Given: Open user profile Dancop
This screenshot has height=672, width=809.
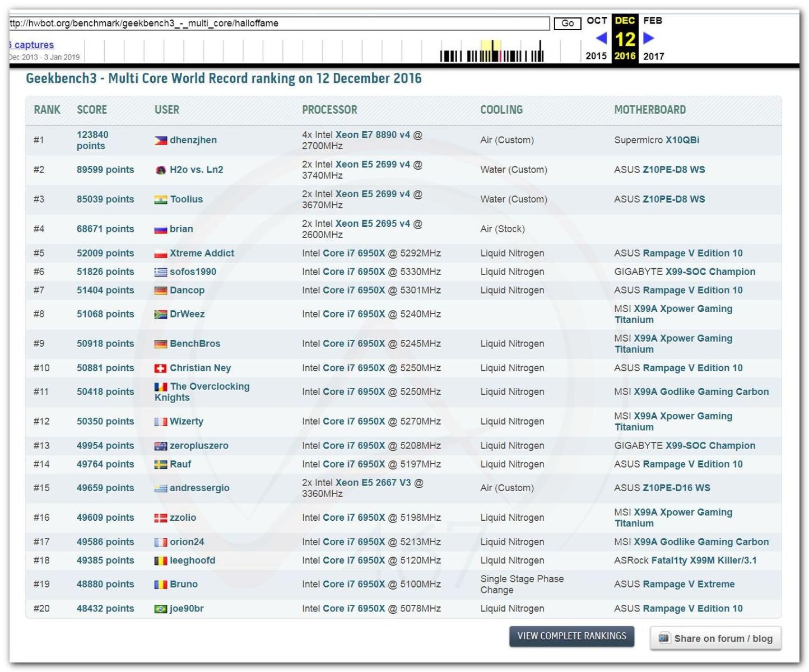Looking at the screenshot, I should (187, 291).
